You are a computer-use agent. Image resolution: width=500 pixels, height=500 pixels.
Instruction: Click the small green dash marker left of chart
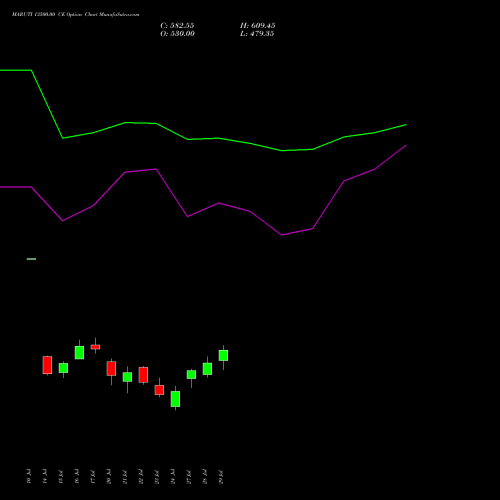pyautogui.click(x=31, y=259)
